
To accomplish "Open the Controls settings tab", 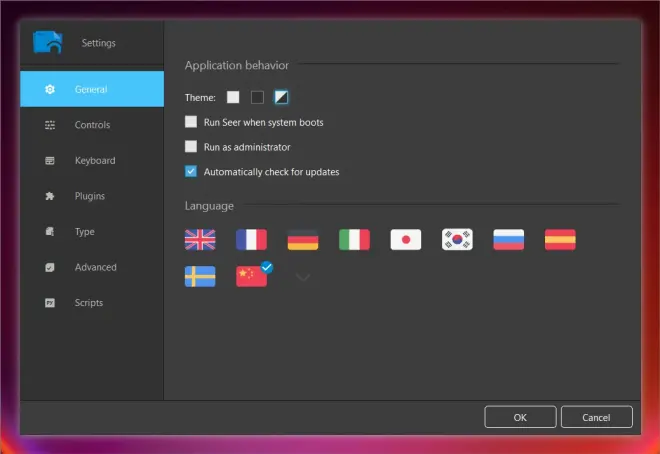I will coord(92,125).
